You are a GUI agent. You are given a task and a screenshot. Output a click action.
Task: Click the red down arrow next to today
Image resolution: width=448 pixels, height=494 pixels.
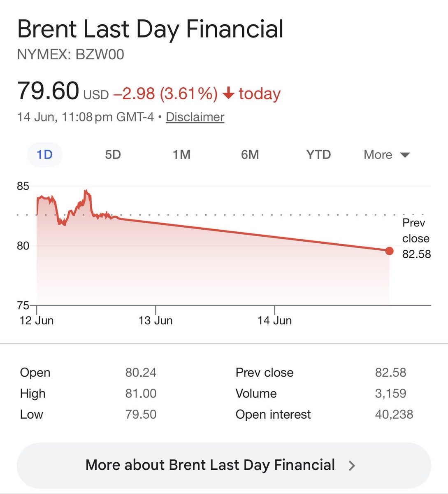coord(228,93)
